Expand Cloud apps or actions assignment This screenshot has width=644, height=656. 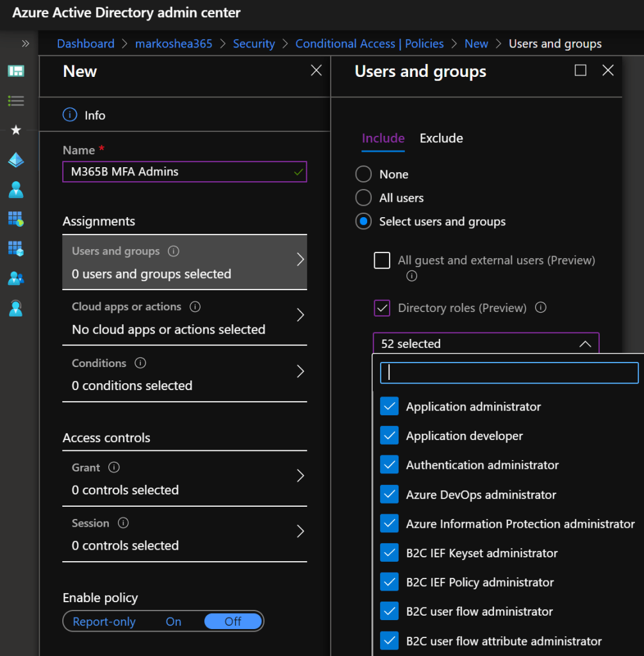[x=185, y=318]
